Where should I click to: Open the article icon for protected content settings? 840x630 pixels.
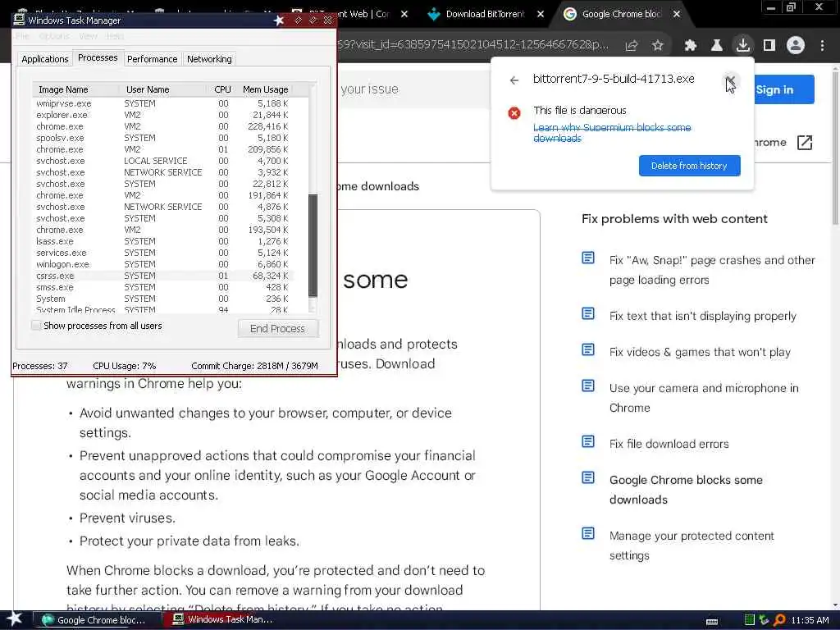[588, 533]
